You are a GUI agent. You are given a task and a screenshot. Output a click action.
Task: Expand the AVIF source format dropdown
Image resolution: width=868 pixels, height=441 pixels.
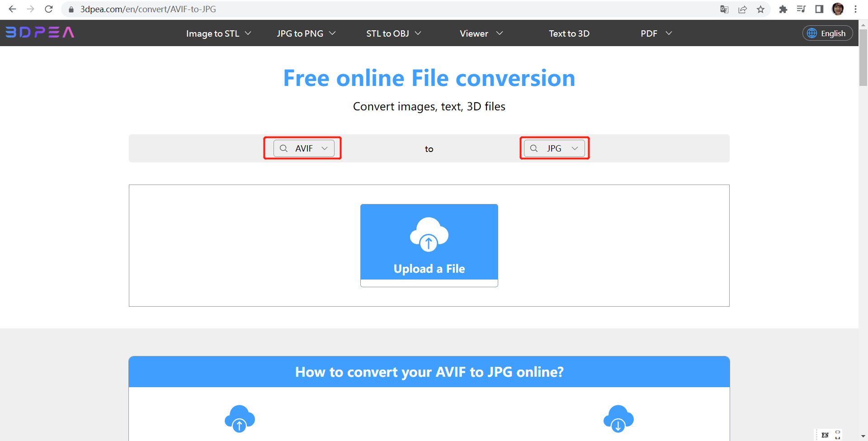click(304, 148)
